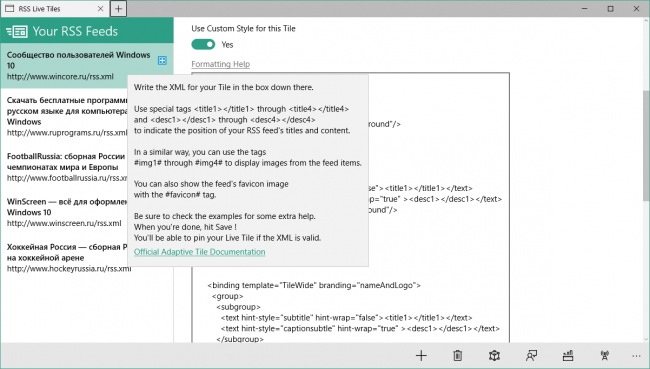Click the Formatting Help link

221,64
